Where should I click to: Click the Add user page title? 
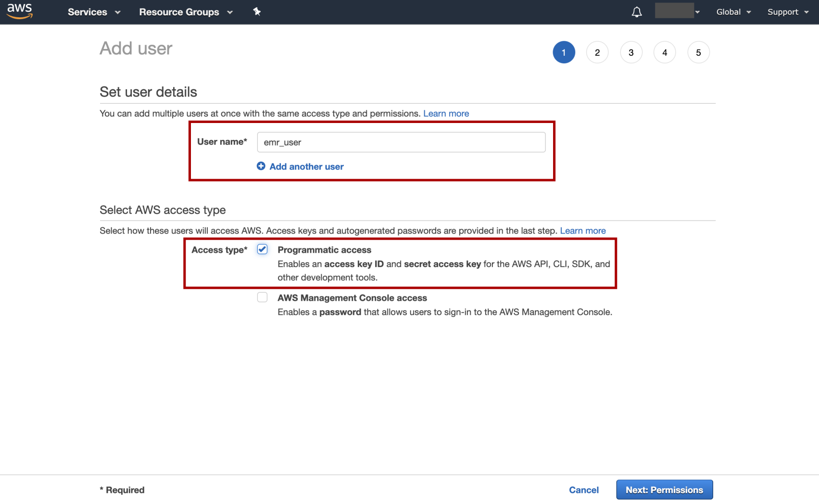point(136,49)
